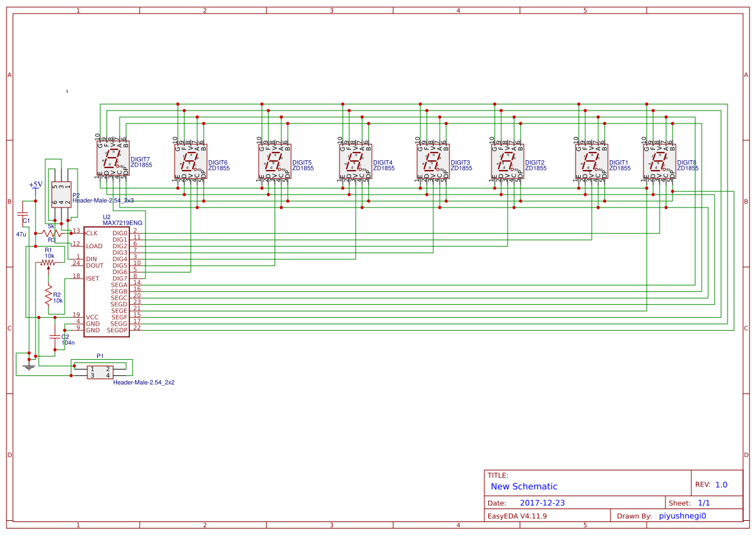Image resolution: width=756 pixels, height=535 pixels.
Task: Click the DIG0 pin label on U2
Action: pyautogui.click(x=120, y=231)
